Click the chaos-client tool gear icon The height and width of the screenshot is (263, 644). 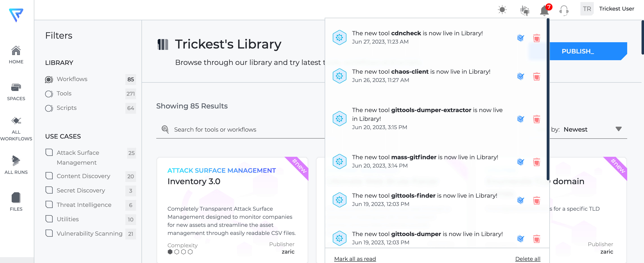pyautogui.click(x=339, y=76)
